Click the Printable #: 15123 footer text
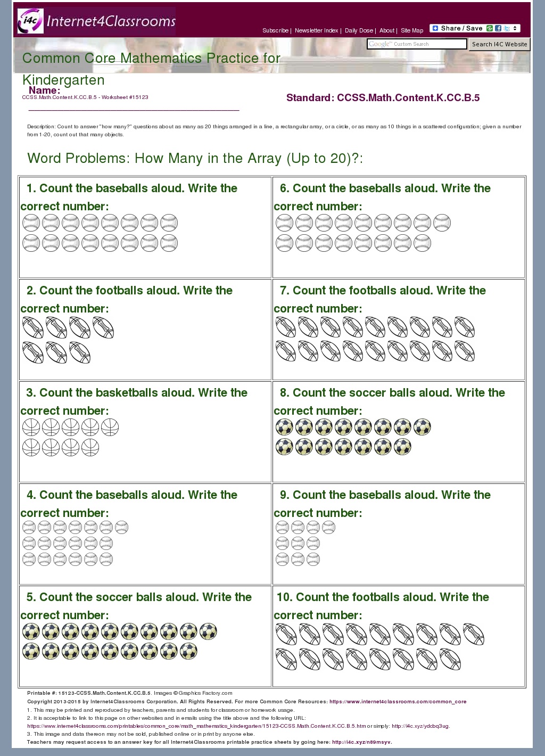Image resolution: width=545 pixels, height=756 pixels. click(x=89, y=693)
